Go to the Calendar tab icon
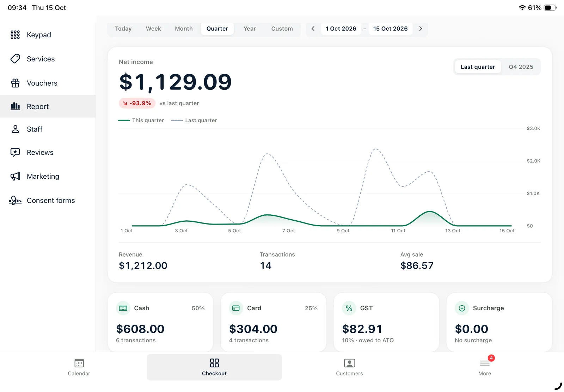Viewport: 564px width, 392px height. [x=79, y=363]
